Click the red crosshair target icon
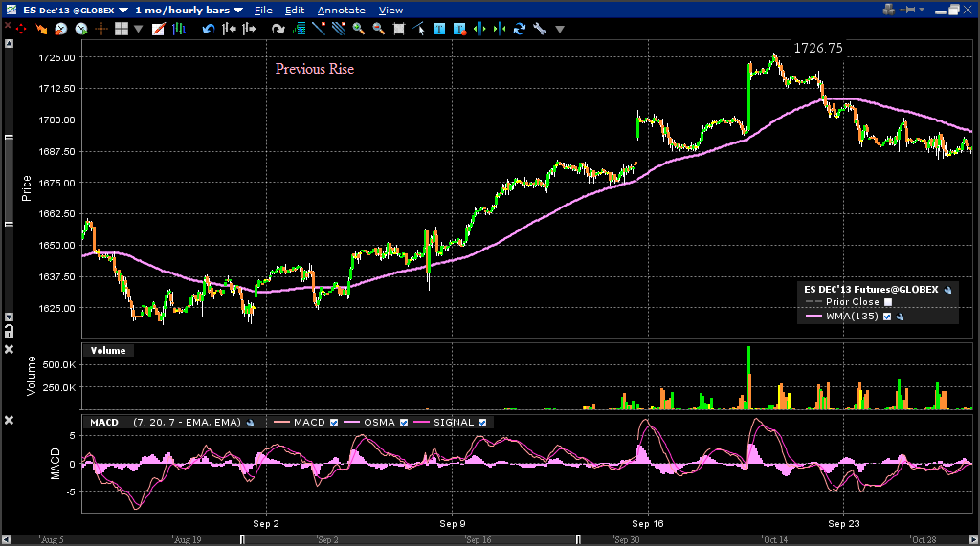Viewport: 980px width, 546px height. [x=21, y=29]
